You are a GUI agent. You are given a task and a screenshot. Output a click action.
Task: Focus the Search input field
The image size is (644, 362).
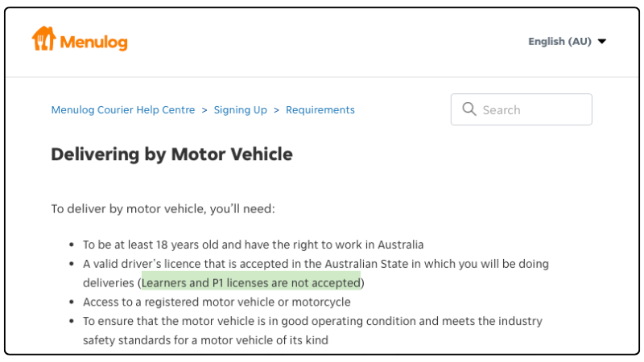coord(521,109)
